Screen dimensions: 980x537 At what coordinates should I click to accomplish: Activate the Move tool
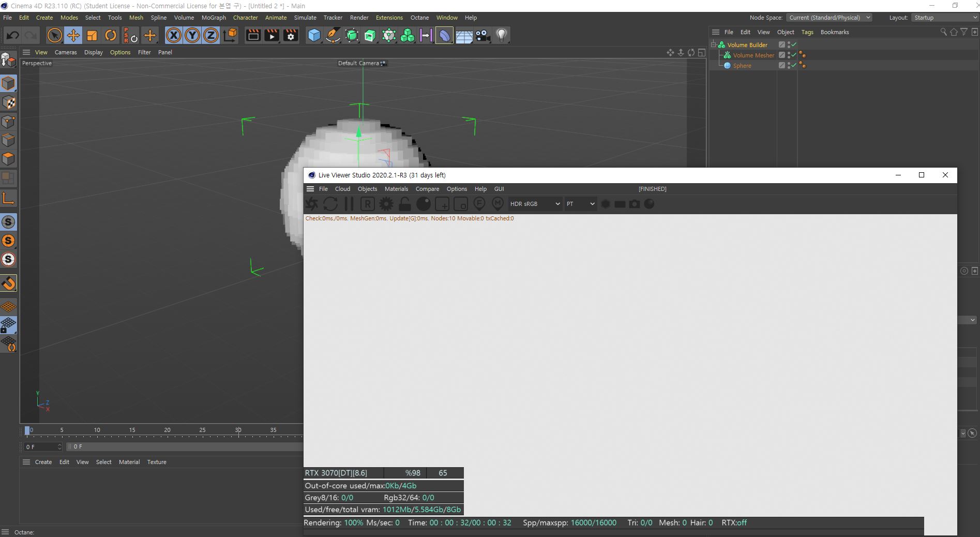pyautogui.click(x=73, y=35)
